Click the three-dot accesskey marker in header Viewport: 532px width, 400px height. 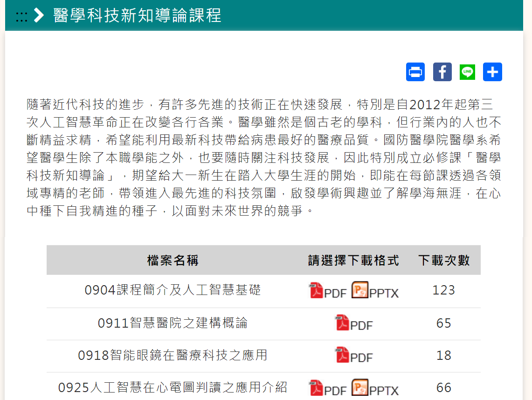pyautogui.click(x=21, y=17)
